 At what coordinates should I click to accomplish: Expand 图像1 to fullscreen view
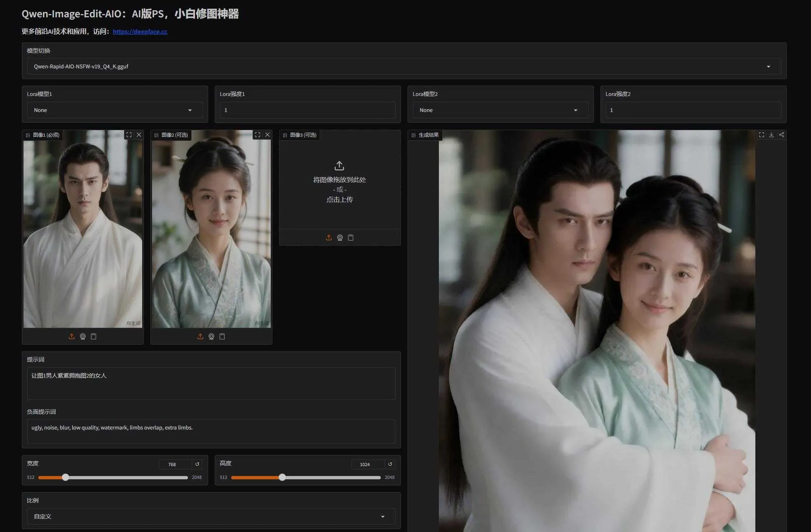[129, 135]
